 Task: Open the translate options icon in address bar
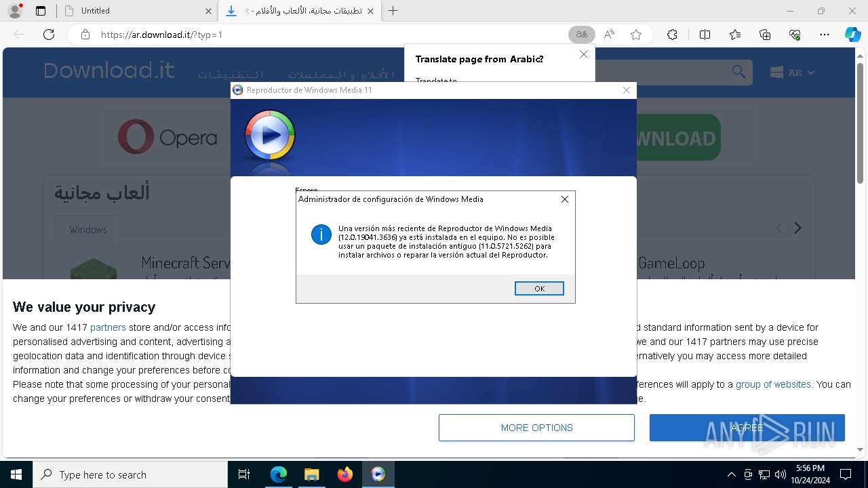tap(581, 35)
